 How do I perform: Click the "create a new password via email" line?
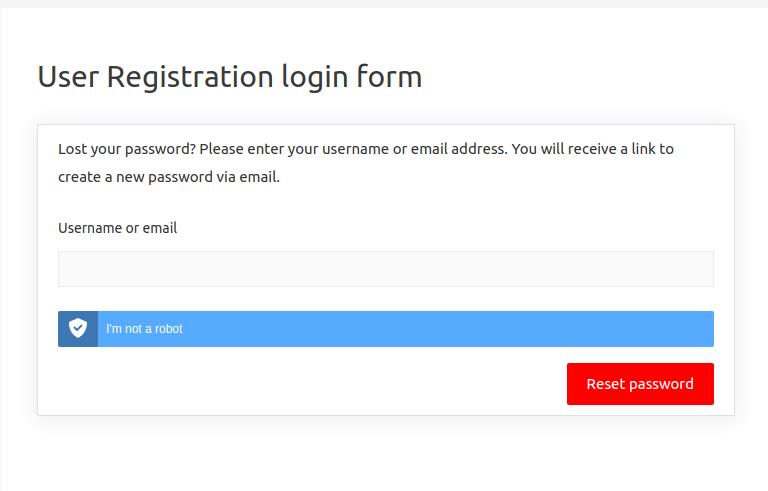click(169, 178)
